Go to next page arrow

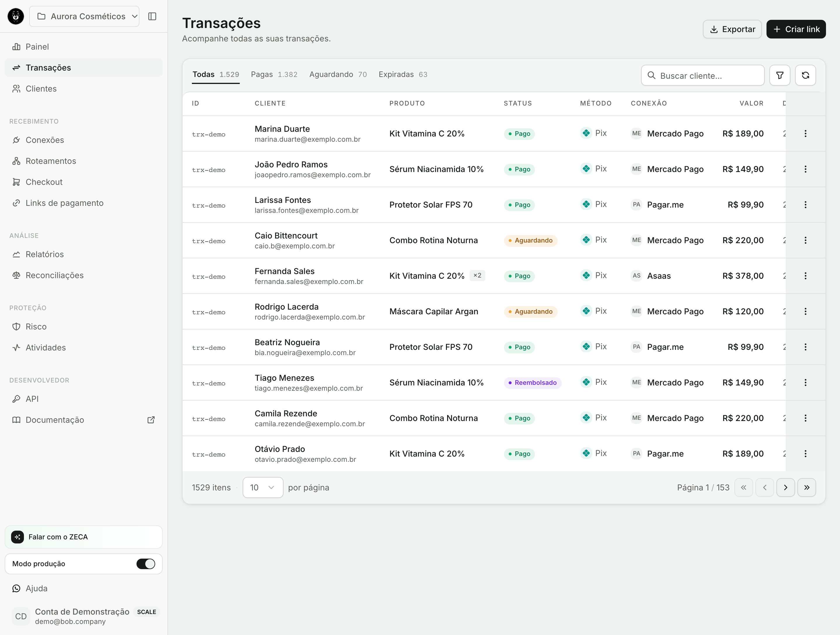pos(785,487)
